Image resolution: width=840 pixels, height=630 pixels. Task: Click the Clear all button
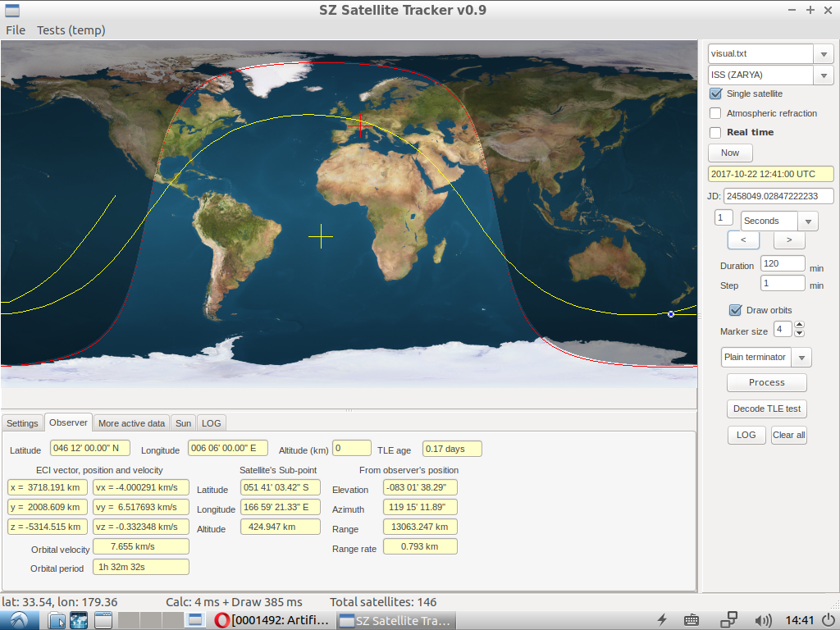coord(788,435)
